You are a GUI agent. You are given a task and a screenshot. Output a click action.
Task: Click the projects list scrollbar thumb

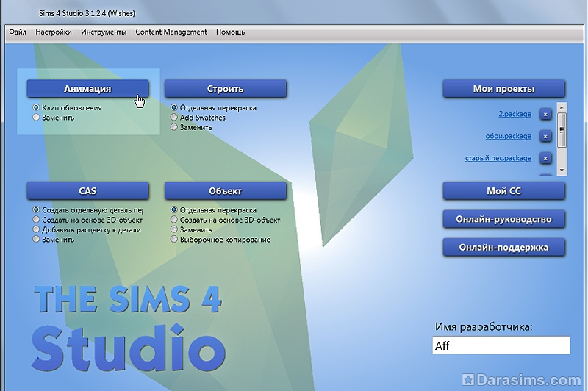tap(562, 130)
